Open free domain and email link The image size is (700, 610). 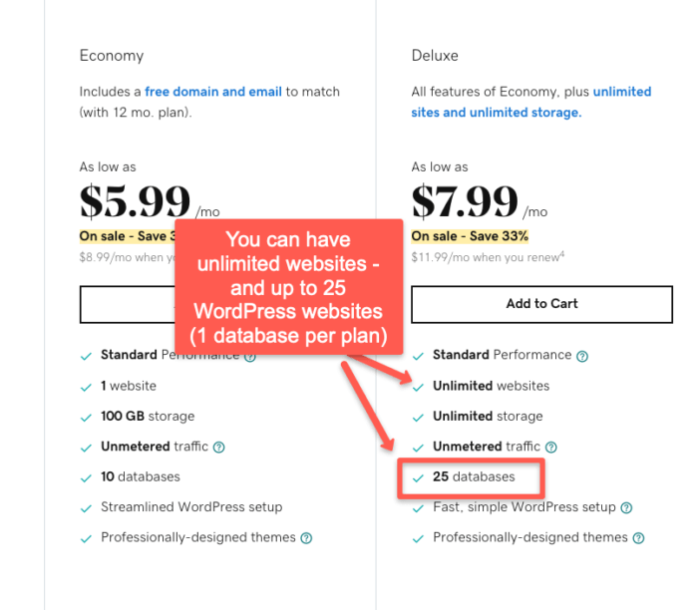click(213, 92)
